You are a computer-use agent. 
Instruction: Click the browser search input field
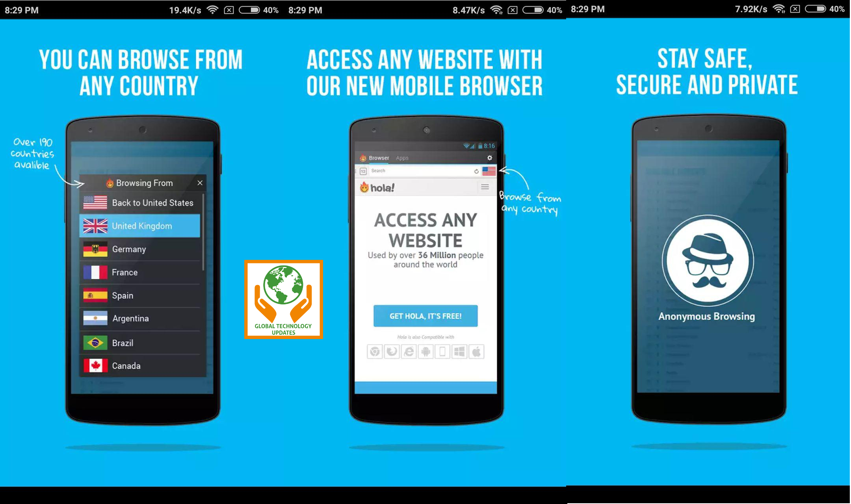point(418,171)
